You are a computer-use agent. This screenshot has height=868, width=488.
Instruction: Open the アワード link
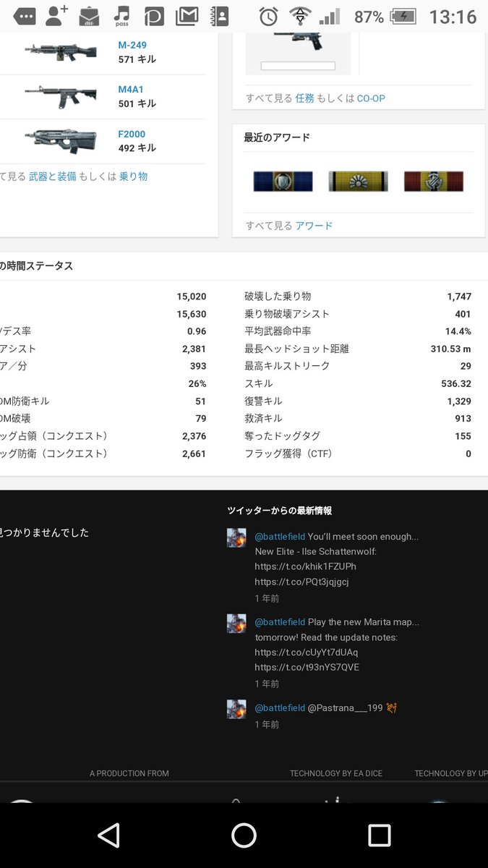point(314,225)
